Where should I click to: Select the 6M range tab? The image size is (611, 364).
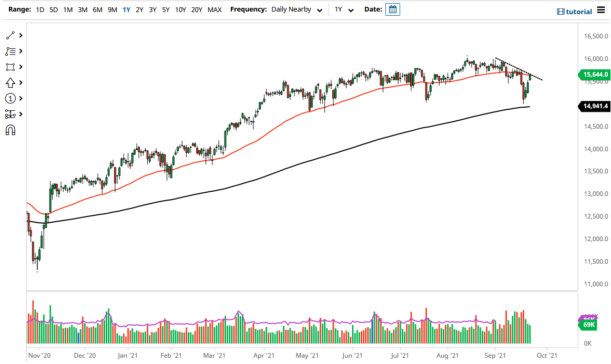(97, 9)
